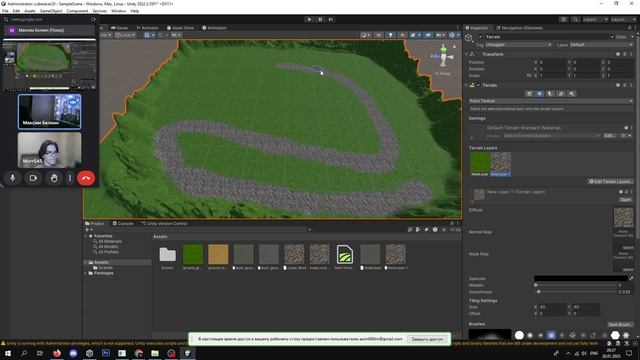The width and height of the screenshot is (640, 360).
Task: Select the highlighted brush in Brushes row
Action: click(x=551, y=335)
